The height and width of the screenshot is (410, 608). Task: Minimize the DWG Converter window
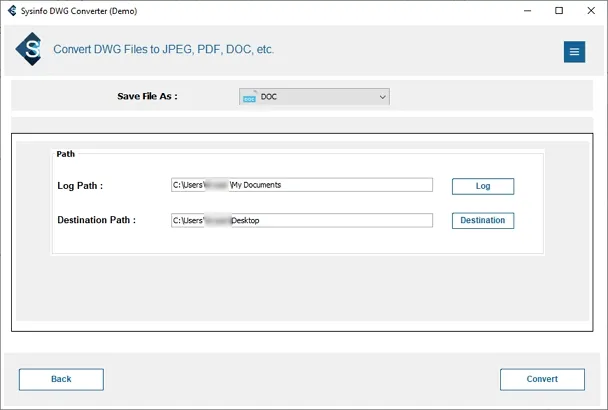coord(525,11)
